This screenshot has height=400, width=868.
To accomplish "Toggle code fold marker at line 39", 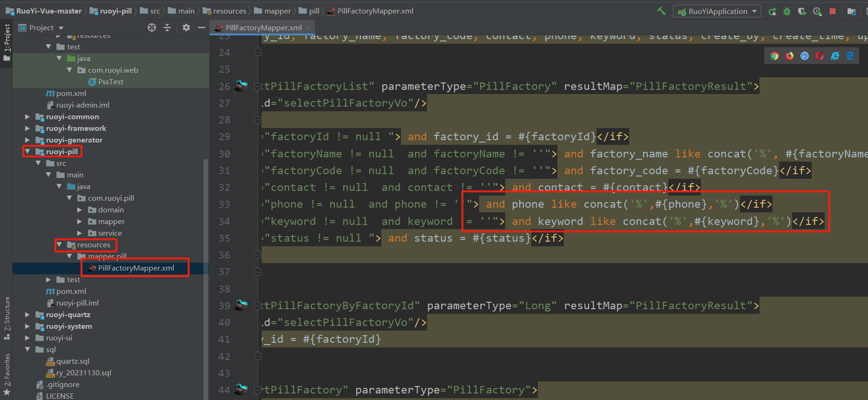I will click(258, 305).
